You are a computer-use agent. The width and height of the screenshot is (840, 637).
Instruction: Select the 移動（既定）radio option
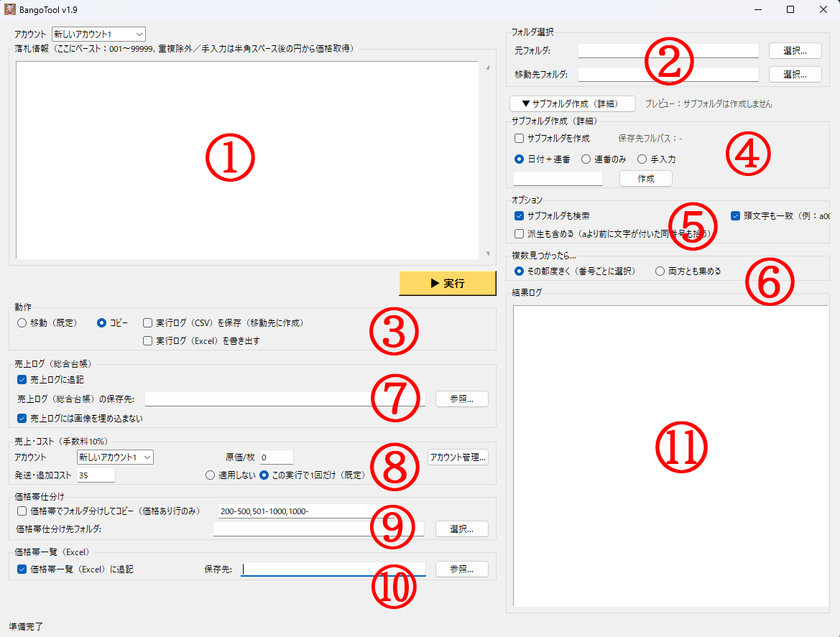(22, 323)
